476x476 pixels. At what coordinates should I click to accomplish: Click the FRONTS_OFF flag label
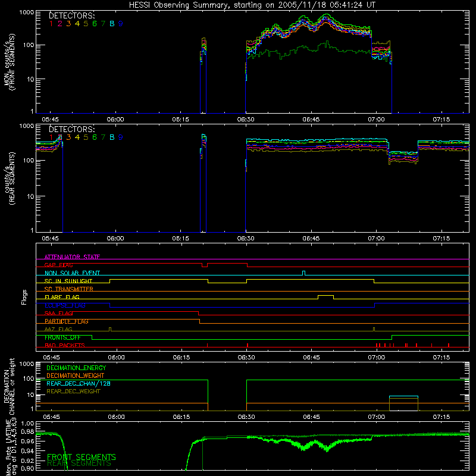tap(62, 337)
